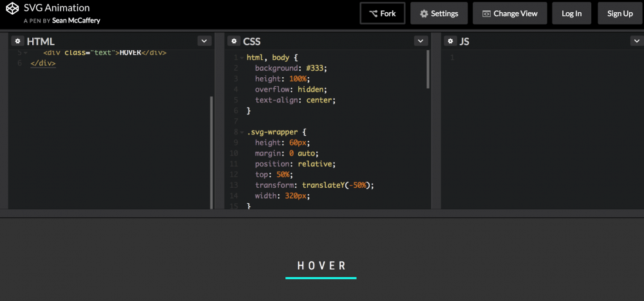Fork this pen
This screenshot has height=301, width=644.
tap(383, 14)
